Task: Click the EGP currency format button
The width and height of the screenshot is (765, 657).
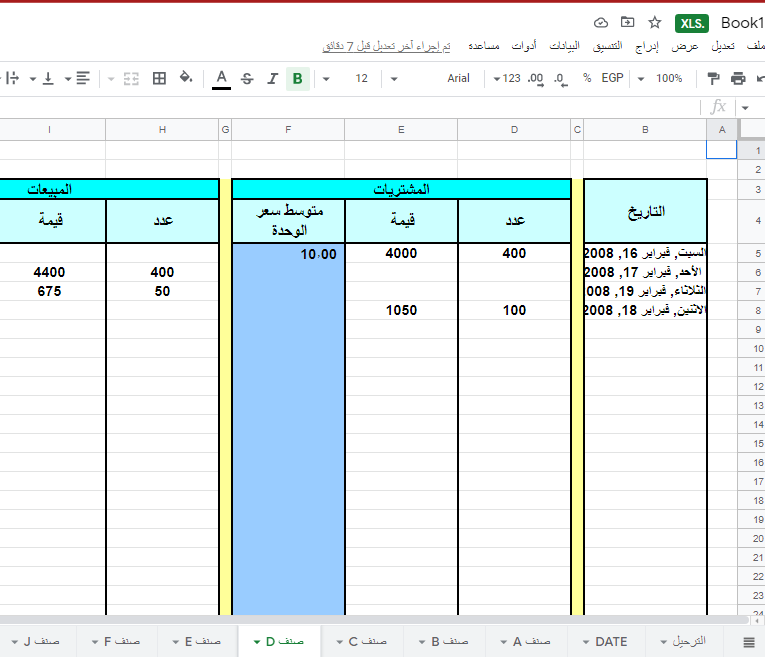Action: point(612,78)
